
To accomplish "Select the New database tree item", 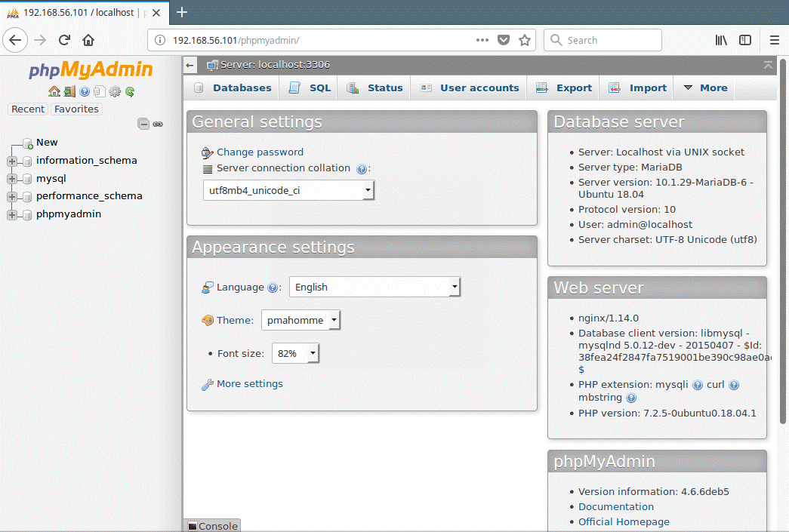I will (47, 143).
